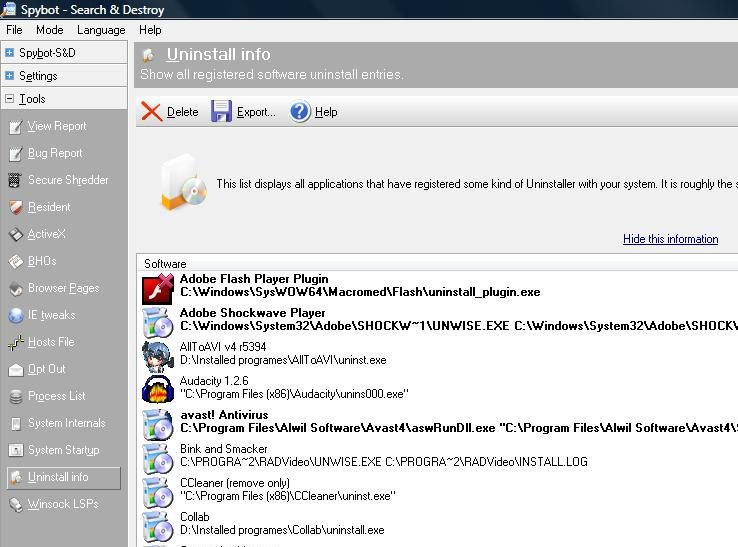Select Adobe Shockwave Player entry text
Screen dimensions: 738x547
point(253,313)
